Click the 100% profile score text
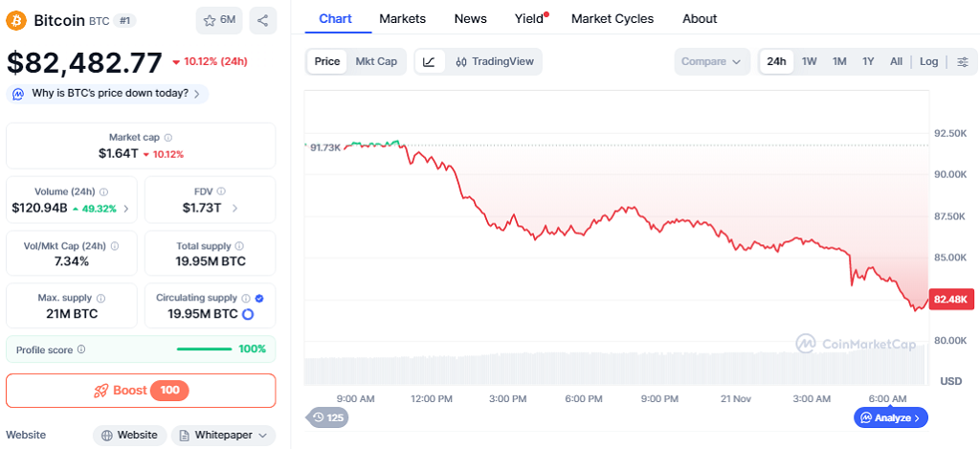The height and width of the screenshot is (449, 980). (253, 348)
